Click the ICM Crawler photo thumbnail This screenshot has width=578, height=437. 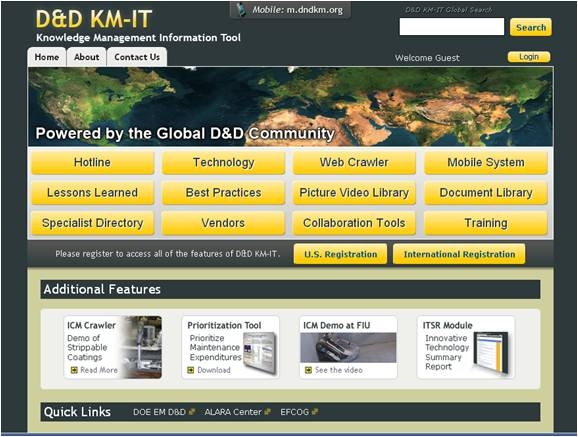click(x=143, y=347)
